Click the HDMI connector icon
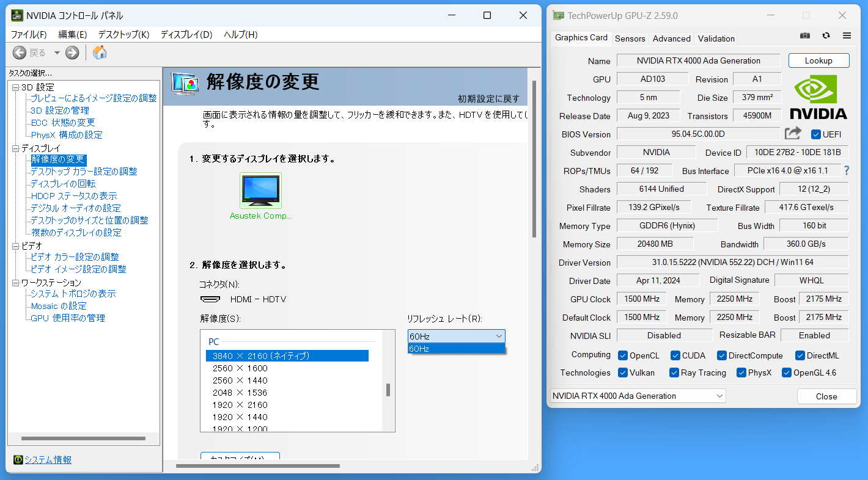 click(211, 299)
